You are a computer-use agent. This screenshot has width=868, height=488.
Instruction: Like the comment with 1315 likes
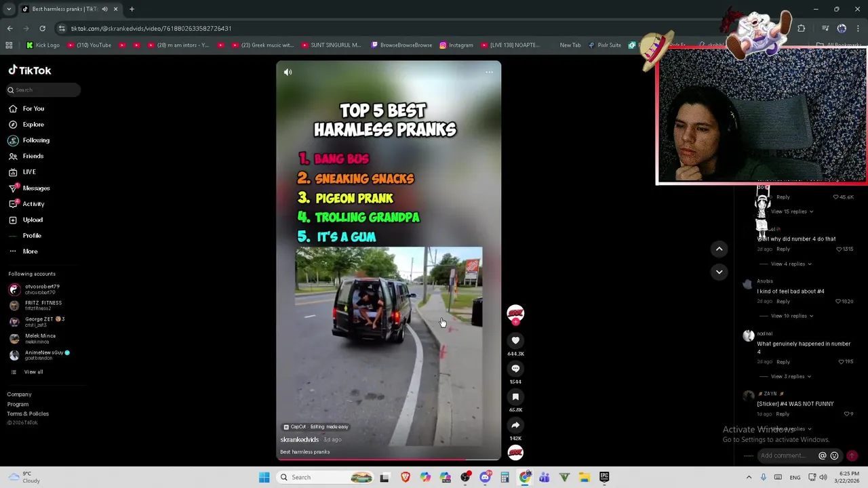839,249
